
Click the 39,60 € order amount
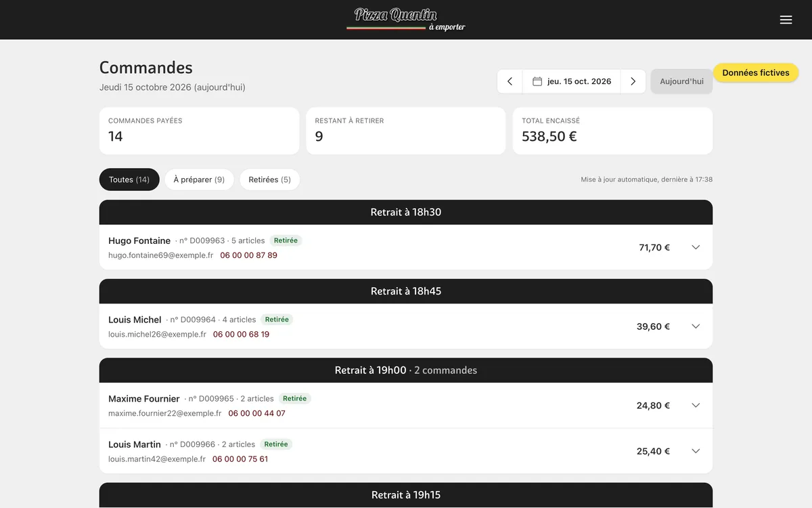(653, 326)
